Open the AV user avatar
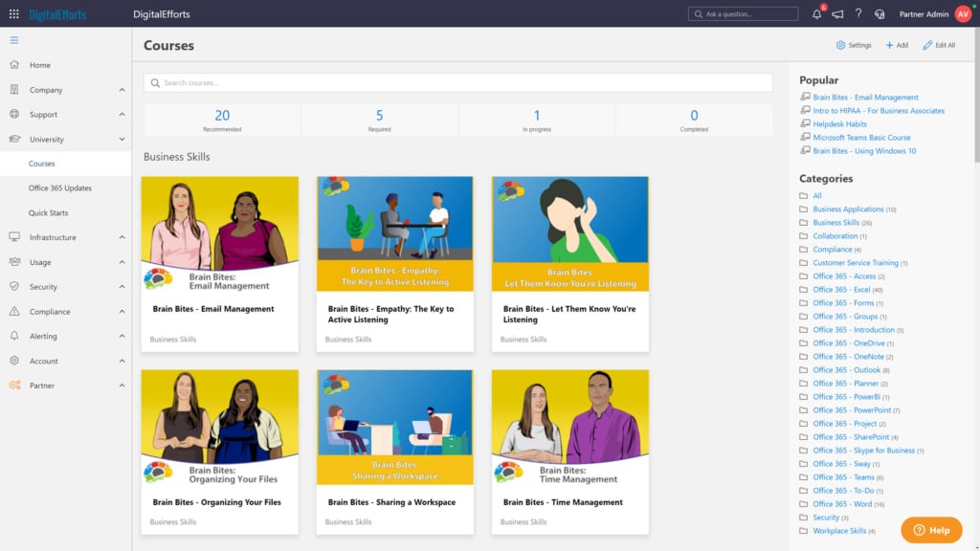This screenshot has width=980, height=551. (x=963, y=13)
